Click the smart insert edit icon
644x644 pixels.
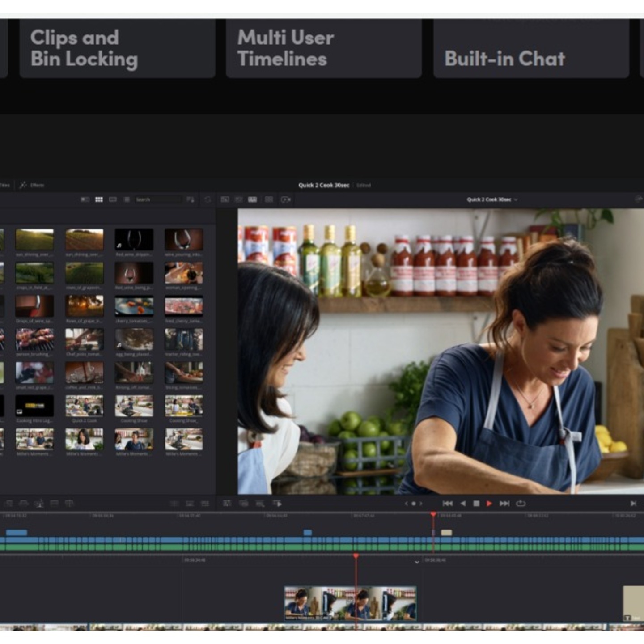pos(8,504)
